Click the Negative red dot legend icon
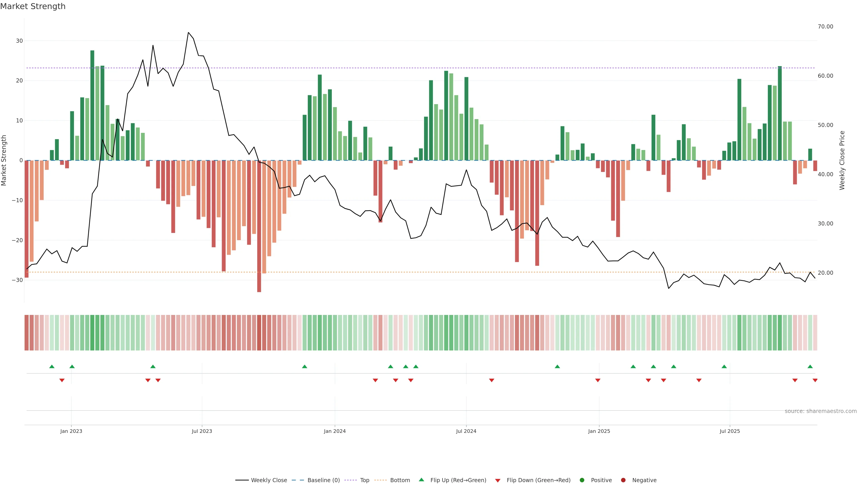 (623, 480)
